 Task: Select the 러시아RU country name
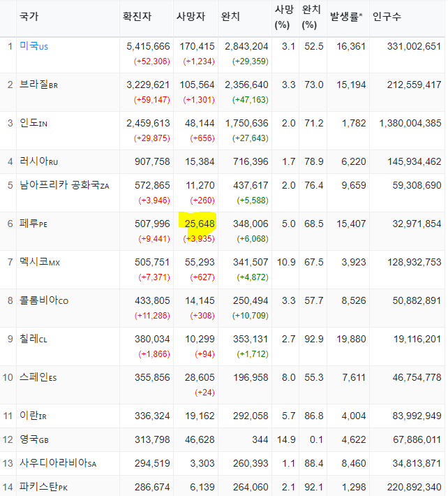pos(38,161)
